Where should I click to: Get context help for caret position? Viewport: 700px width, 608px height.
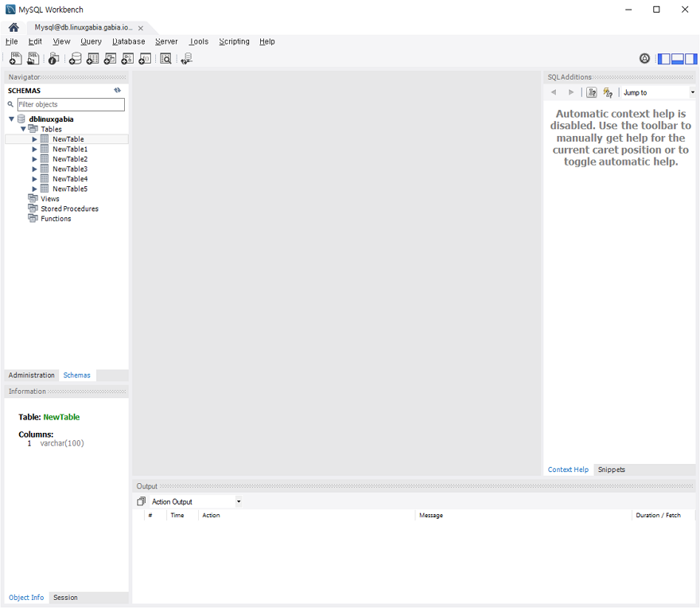(x=592, y=92)
